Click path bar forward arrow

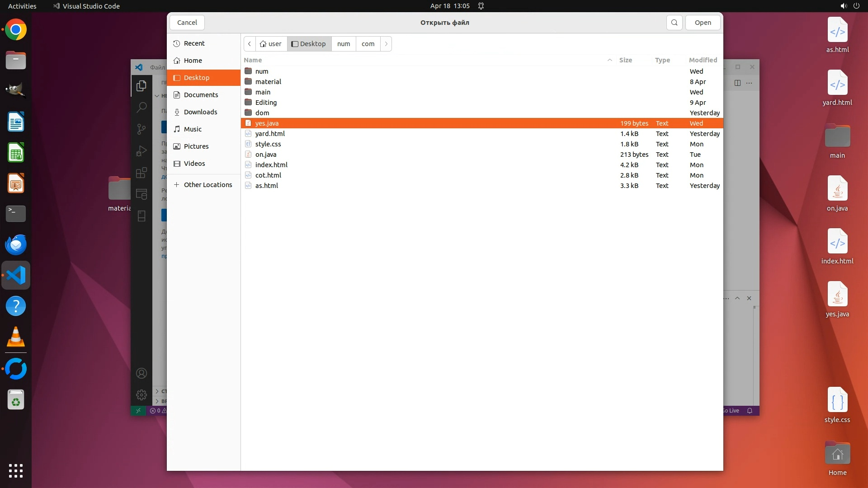tap(386, 44)
